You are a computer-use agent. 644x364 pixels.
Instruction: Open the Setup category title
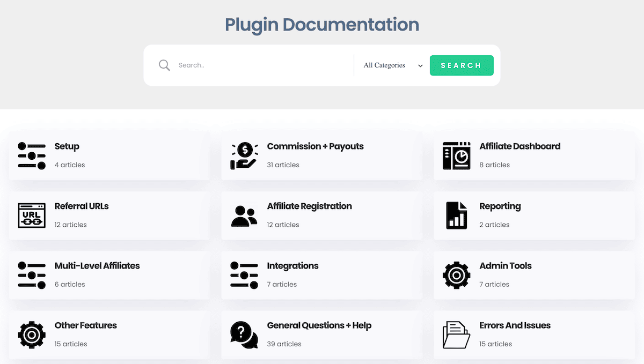point(67,146)
